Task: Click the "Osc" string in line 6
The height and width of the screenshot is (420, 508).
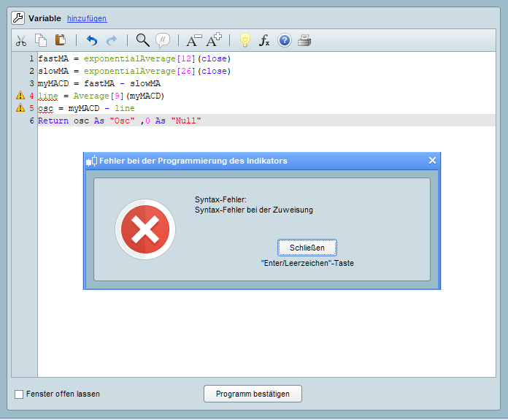Action: coord(122,121)
